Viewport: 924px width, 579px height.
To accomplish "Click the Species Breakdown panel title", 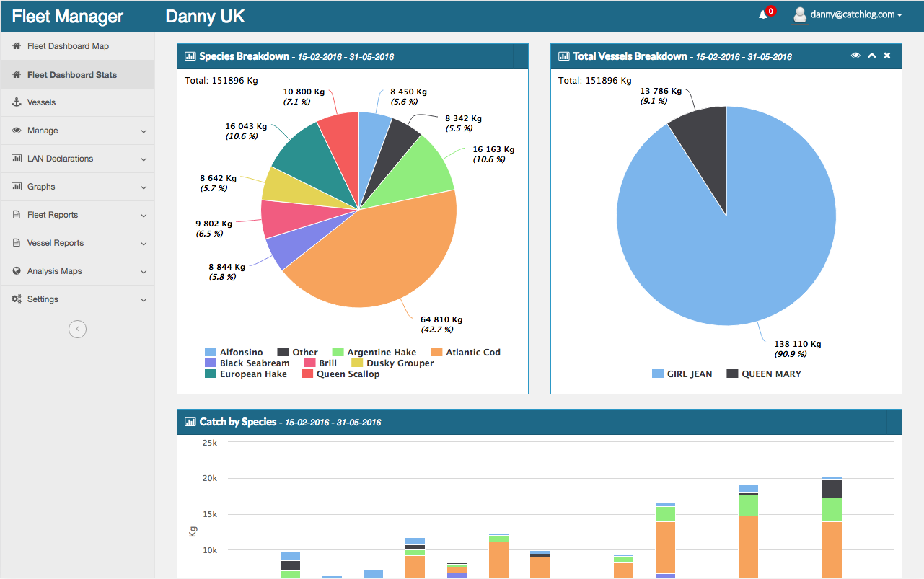I will (x=245, y=56).
